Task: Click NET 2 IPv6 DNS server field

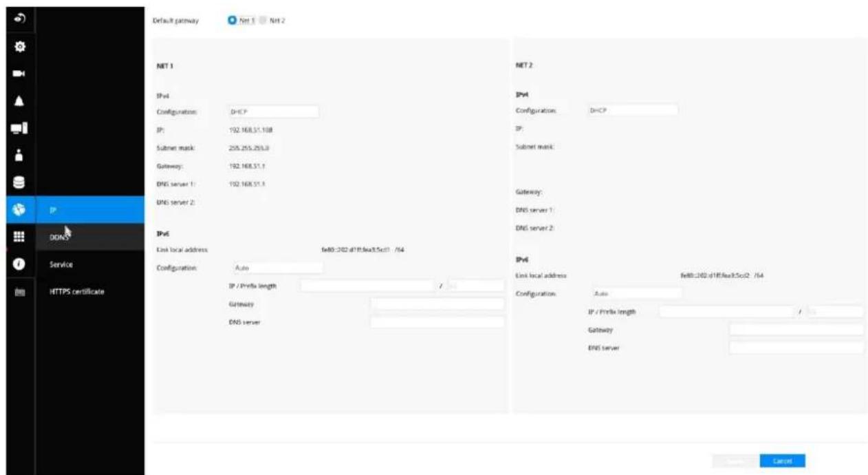Action: [796, 348]
